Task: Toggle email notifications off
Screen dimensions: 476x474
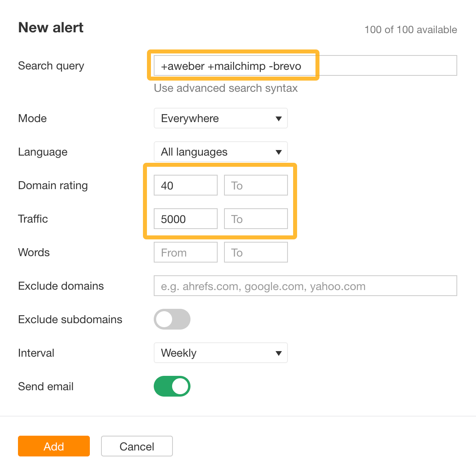Action: point(172,386)
